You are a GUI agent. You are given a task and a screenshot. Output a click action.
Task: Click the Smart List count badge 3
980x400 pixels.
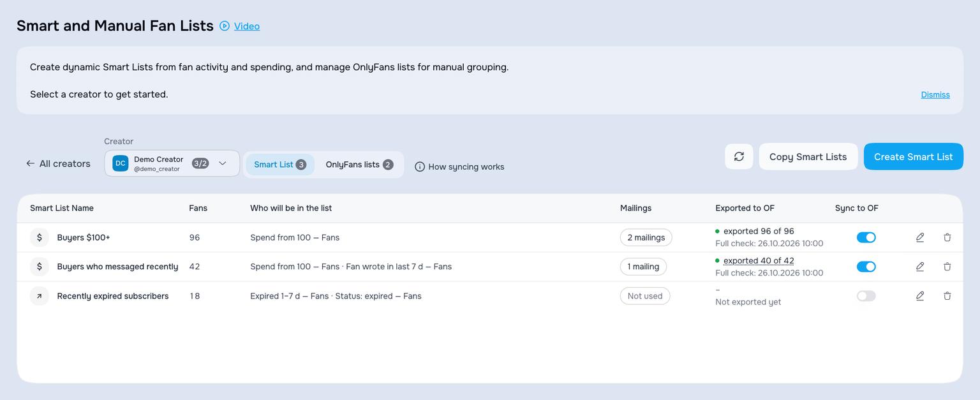pos(301,165)
